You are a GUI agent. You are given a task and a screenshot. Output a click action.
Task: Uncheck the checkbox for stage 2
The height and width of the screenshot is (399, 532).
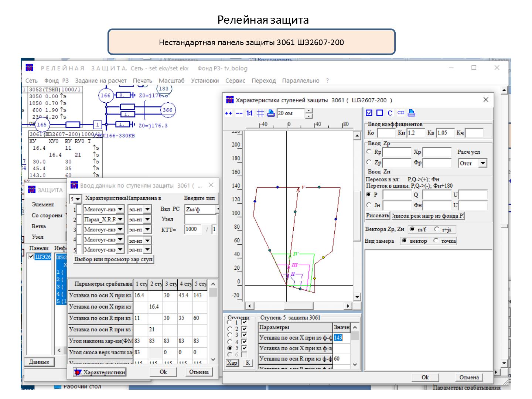pyautogui.click(x=244, y=329)
